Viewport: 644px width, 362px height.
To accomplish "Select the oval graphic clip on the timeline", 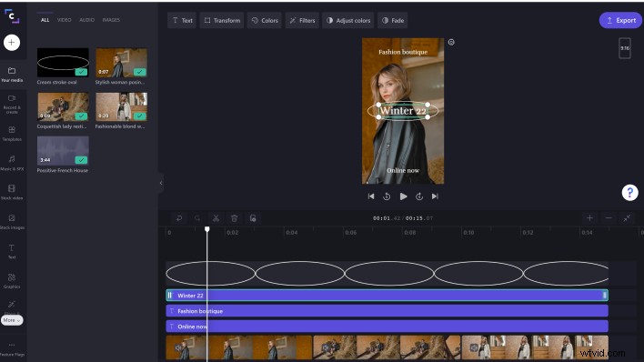I will click(x=387, y=273).
